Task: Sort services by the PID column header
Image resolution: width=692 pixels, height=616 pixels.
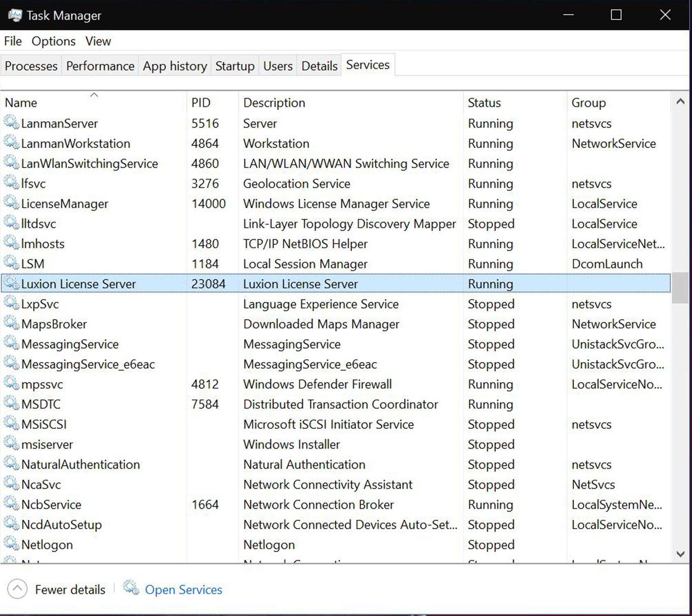Action: pos(213,102)
